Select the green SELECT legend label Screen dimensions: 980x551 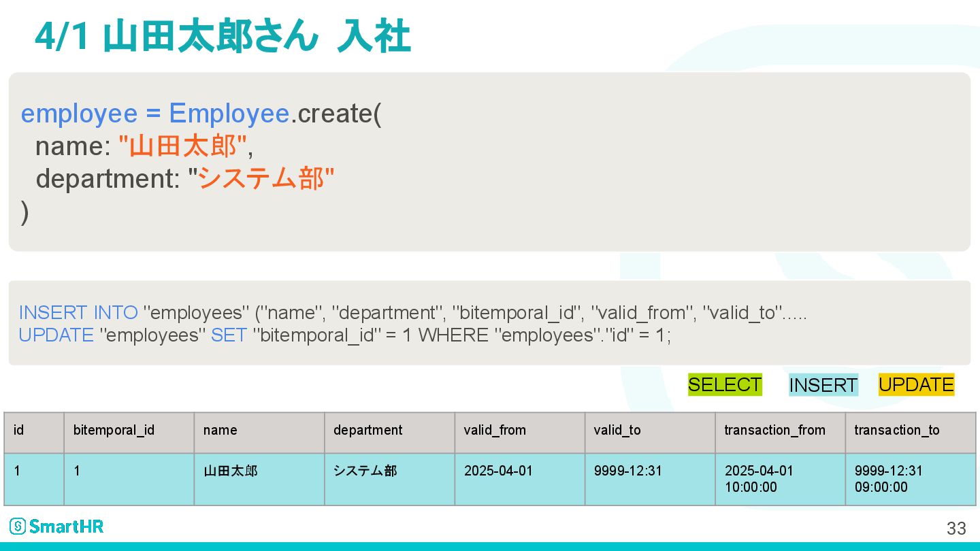tap(725, 384)
